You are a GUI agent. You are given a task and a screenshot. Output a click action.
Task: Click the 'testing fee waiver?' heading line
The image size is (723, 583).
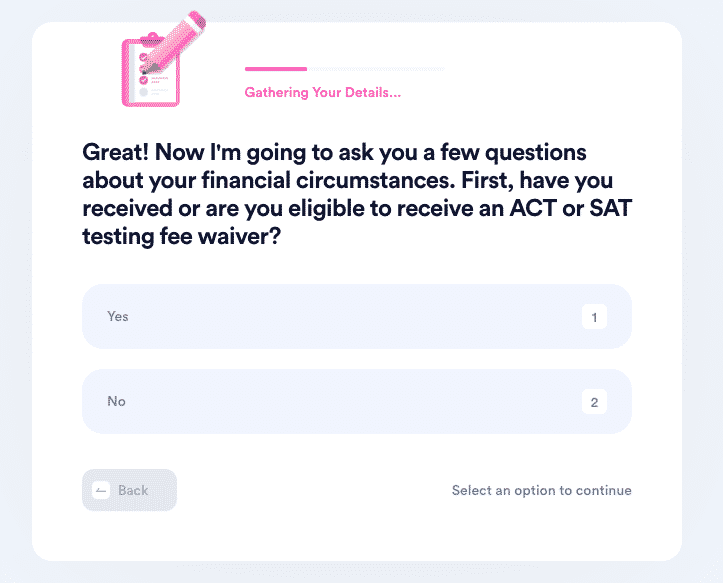(x=182, y=237)
